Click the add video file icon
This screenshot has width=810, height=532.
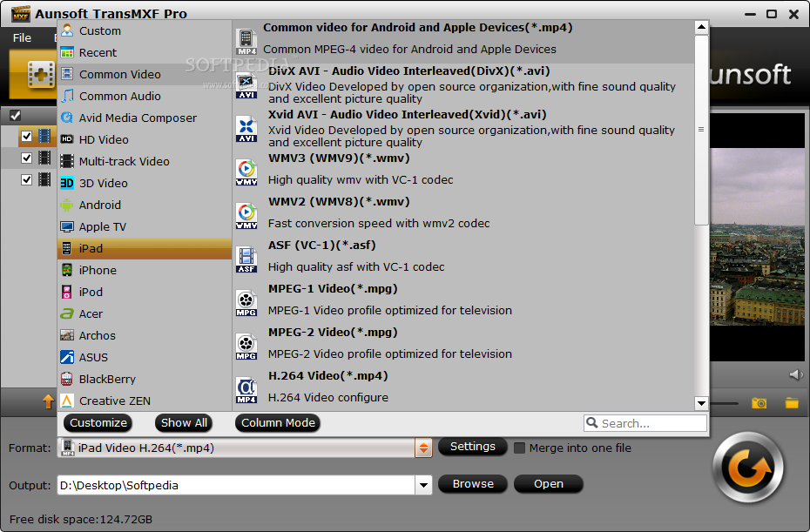click(x=40, y=75)
